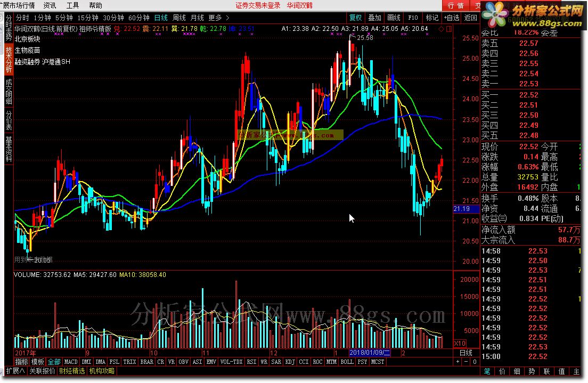The width and height of the screenshot is (588, 383).
Task: Apply the FSL indicator
Action: [114, 362]
